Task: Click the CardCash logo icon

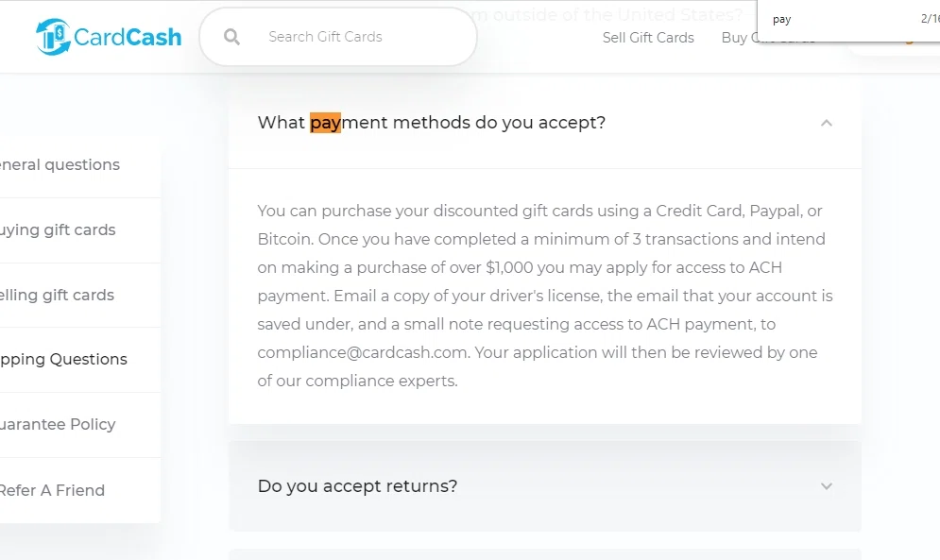Action: pos(53,37)
